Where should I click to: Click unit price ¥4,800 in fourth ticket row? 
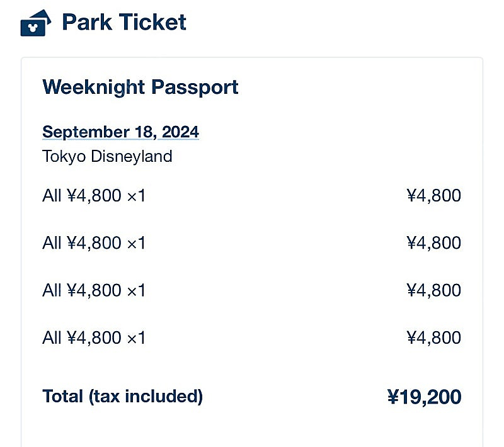point(94,338)
